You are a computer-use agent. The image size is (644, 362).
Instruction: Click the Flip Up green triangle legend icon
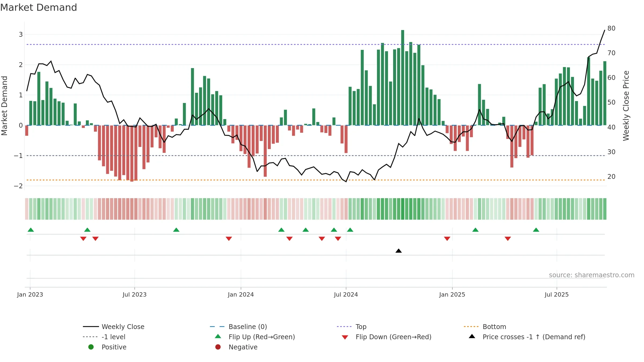click(x=218, y=336)
